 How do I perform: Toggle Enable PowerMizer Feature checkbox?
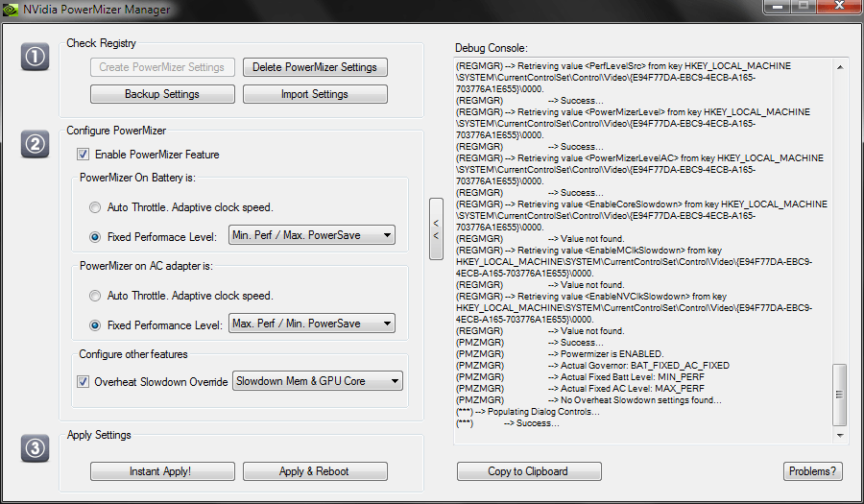coord(83,155)
